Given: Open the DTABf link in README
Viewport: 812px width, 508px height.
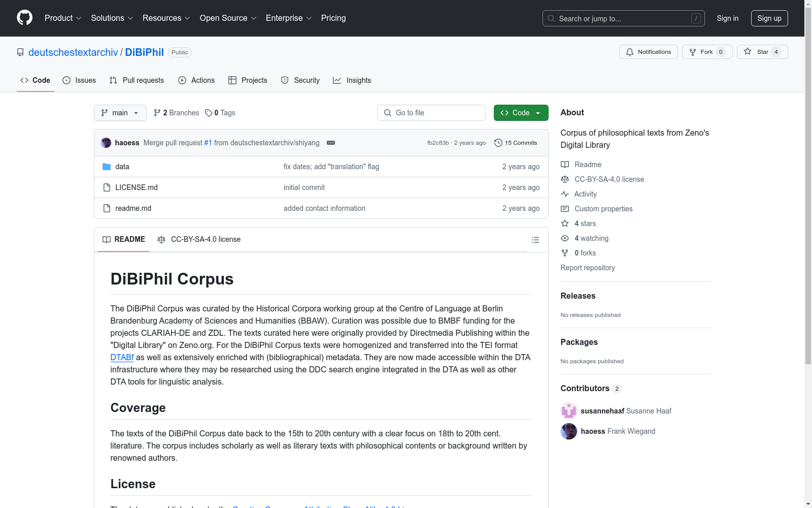Looking at the screenshot, I should [x=122, y=357].
